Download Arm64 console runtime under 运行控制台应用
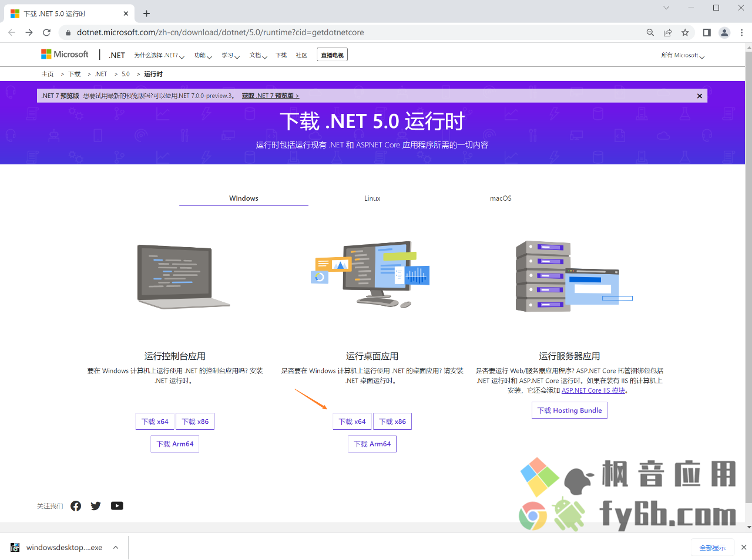The image size is (752, 560). pyautogui.click(x=175, y=444)
